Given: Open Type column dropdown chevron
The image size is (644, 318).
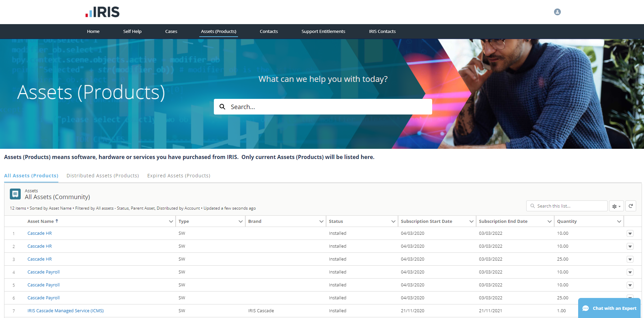Looking at the screenshot, I should [x=241, y=221].
